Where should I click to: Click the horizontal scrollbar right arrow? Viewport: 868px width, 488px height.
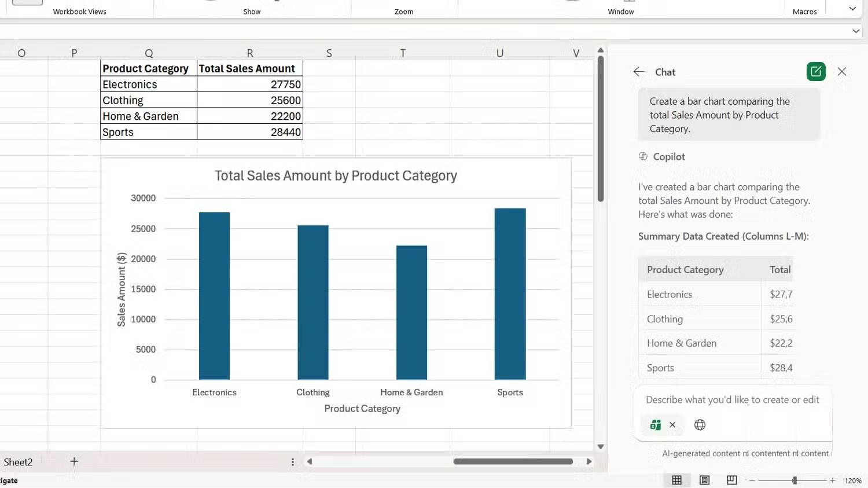pos(589,461)
